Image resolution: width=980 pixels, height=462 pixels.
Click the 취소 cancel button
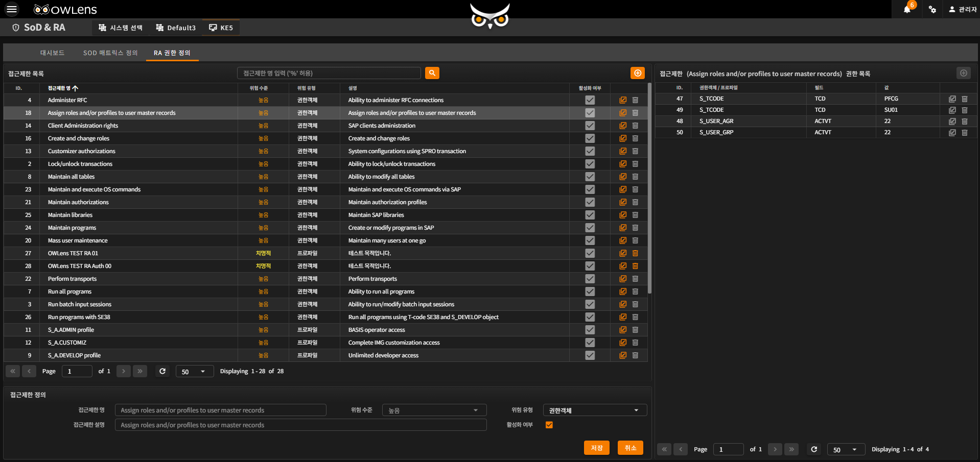click(x=631, y=448)
